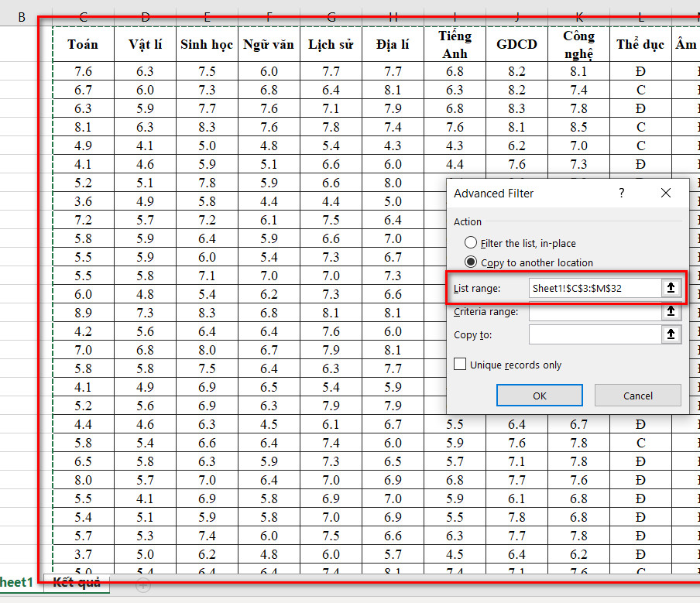The width and height of the screenshot is (700, 603).
Task: Select the Vật lí header cell
Action: pos(145,44)
